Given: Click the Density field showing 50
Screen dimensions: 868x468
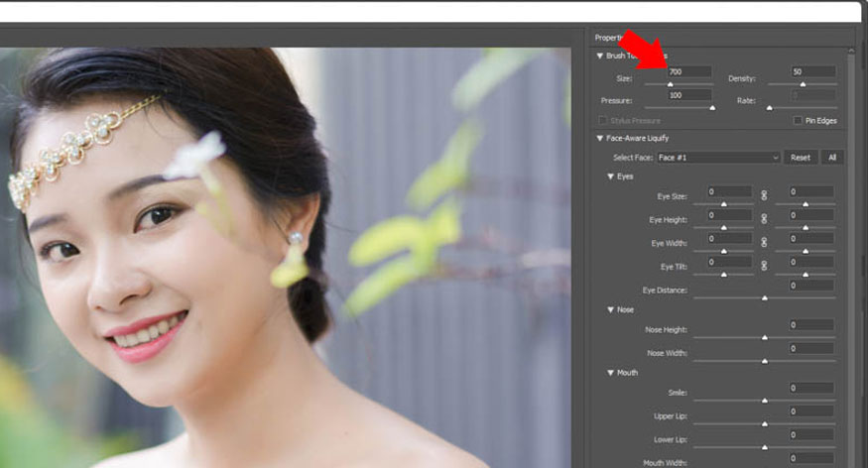Looking at the screenshot, I should pyautogui.click(x=812, y=72).
